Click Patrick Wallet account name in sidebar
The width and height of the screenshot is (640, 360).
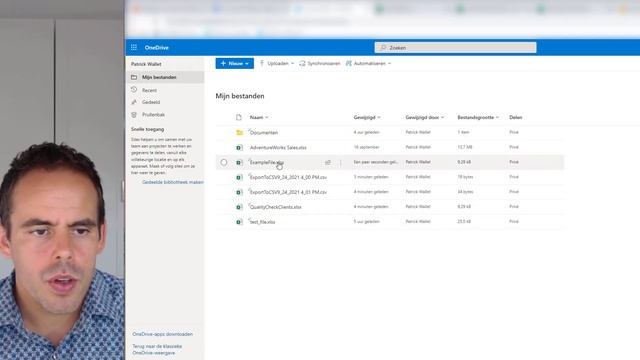tap(146, 64)
